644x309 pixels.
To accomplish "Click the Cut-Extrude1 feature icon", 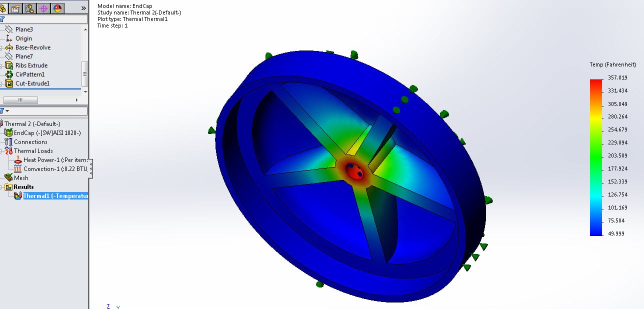I will point(8,83).
